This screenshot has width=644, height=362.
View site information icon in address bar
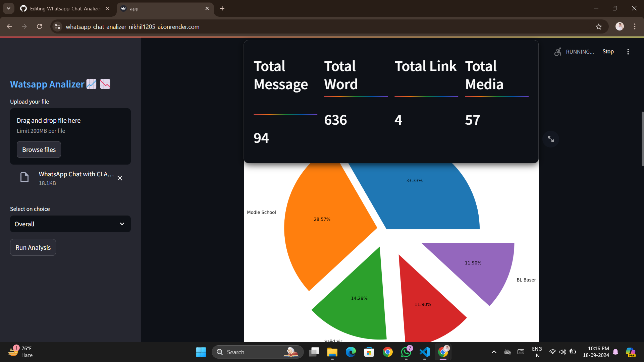coord(58,26)
